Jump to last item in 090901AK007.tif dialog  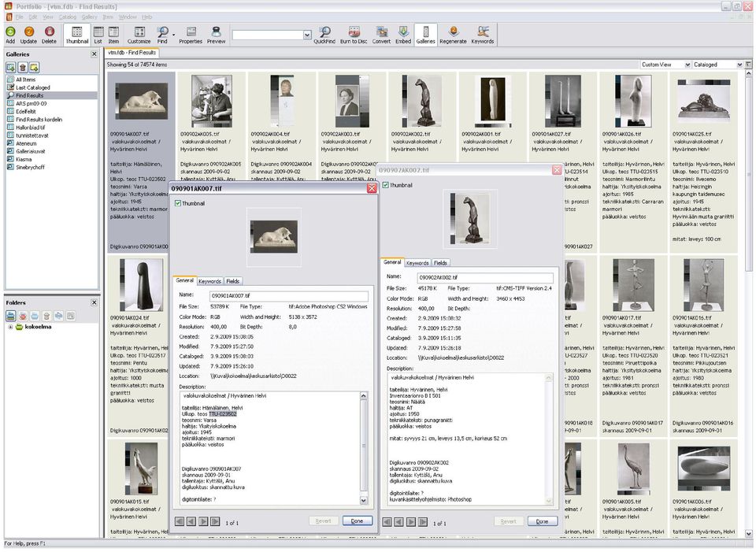(215, 521)
